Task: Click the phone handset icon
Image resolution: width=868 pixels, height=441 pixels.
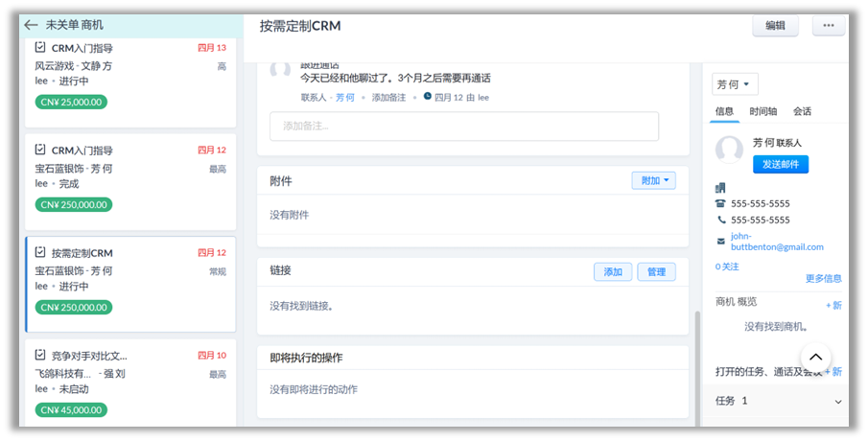Action: [720, 220]
